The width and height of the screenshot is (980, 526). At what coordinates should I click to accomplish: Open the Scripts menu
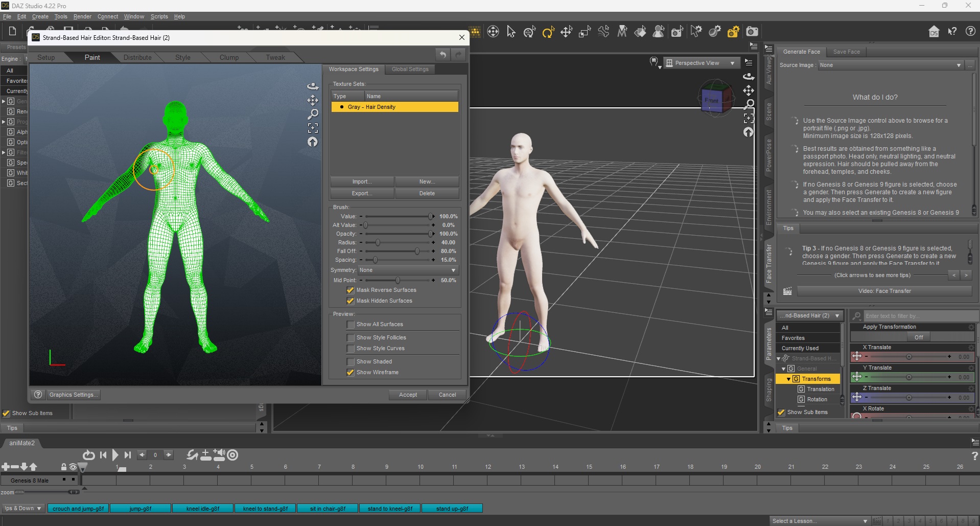click(159, 16)
